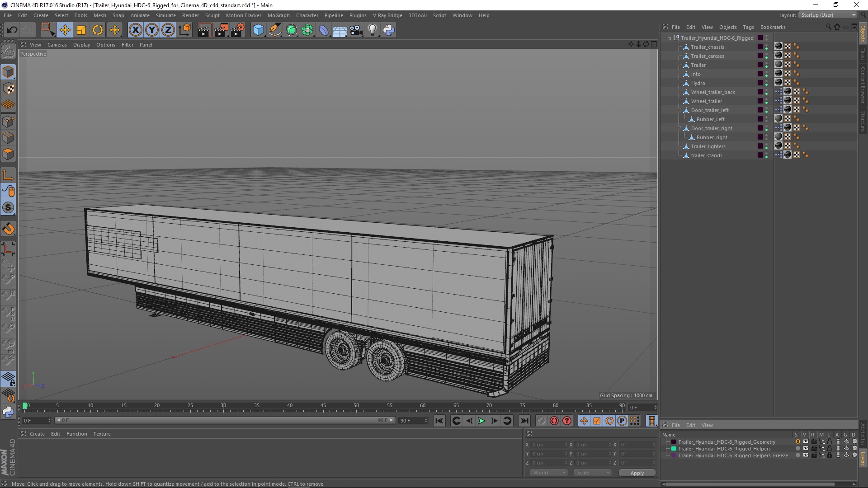Viewport: 868px width, 488px height.
Task: Toggle visibility of Trailer_Hyundai_HDC-6_Rigged_Helpers layer
Action: point(806,449)
